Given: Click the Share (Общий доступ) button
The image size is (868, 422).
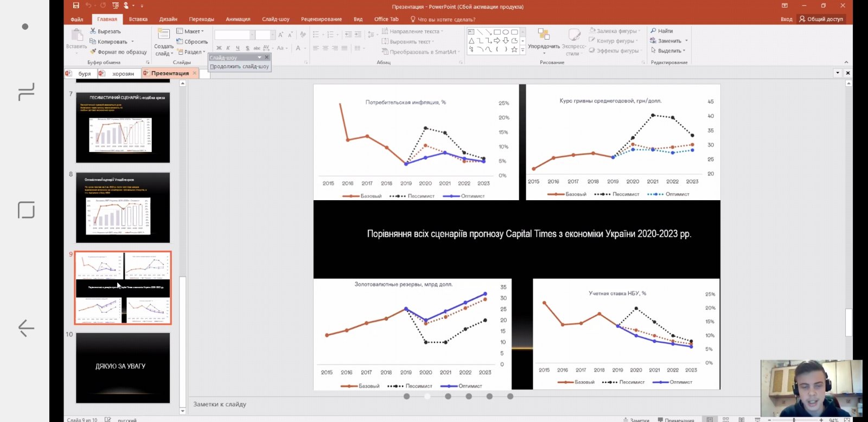Looking at the screenshot, I should coord(821,19).
